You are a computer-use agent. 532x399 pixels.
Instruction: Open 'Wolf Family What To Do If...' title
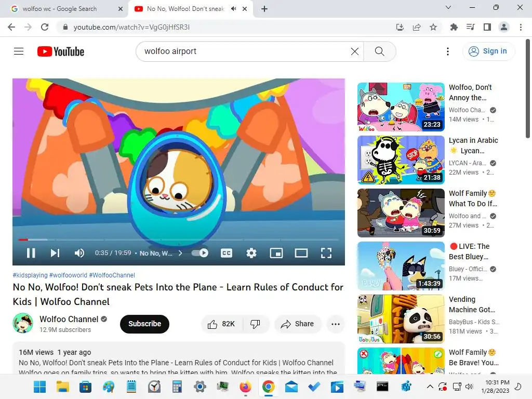pyautogui.click(x=473, y=198)
